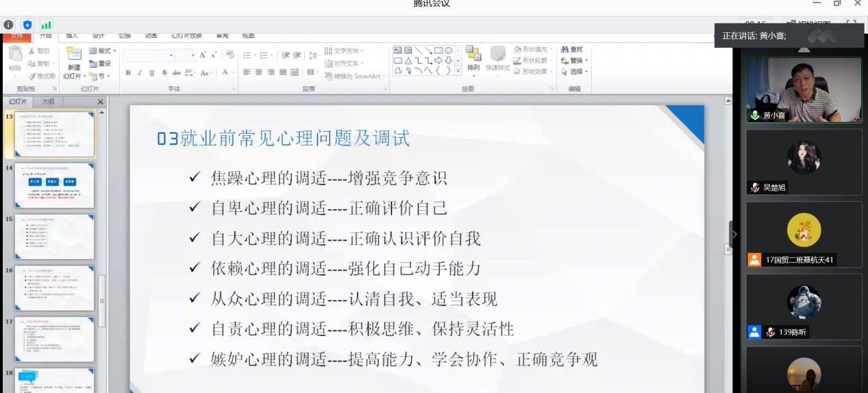Open the font name dropdown
The image size is (868, 393).
pos(171,55)
